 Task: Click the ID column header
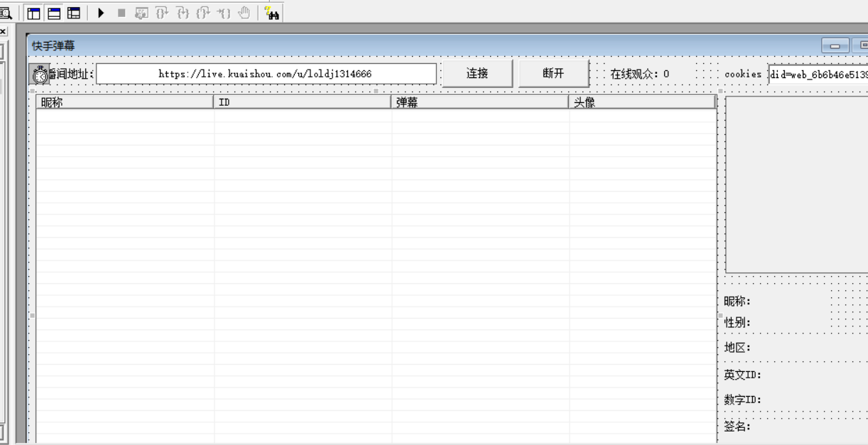[303, 102]
